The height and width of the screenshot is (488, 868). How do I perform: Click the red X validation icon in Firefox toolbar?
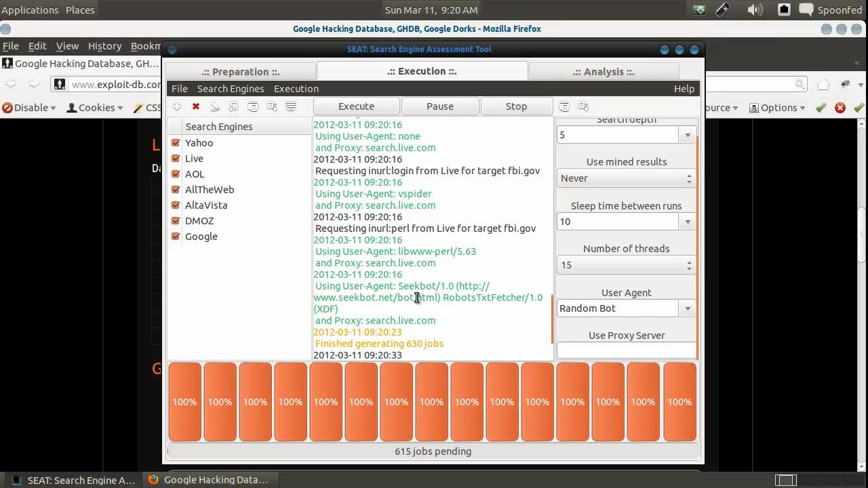[x=840, y=108]
